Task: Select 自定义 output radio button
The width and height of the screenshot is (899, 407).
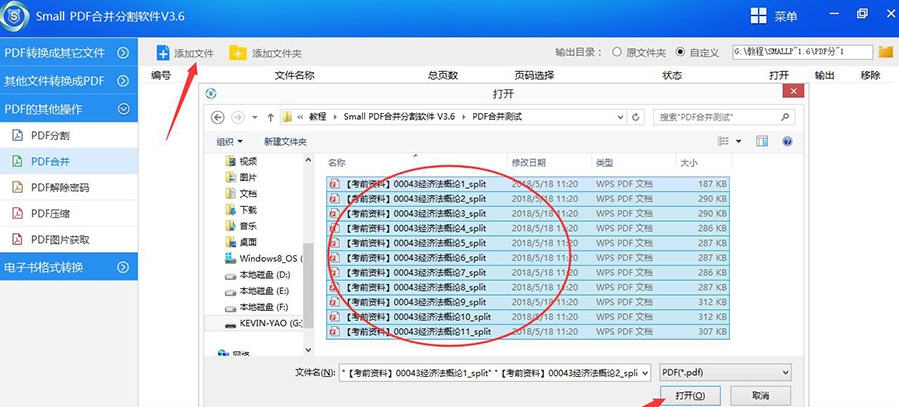Action: 681,52
